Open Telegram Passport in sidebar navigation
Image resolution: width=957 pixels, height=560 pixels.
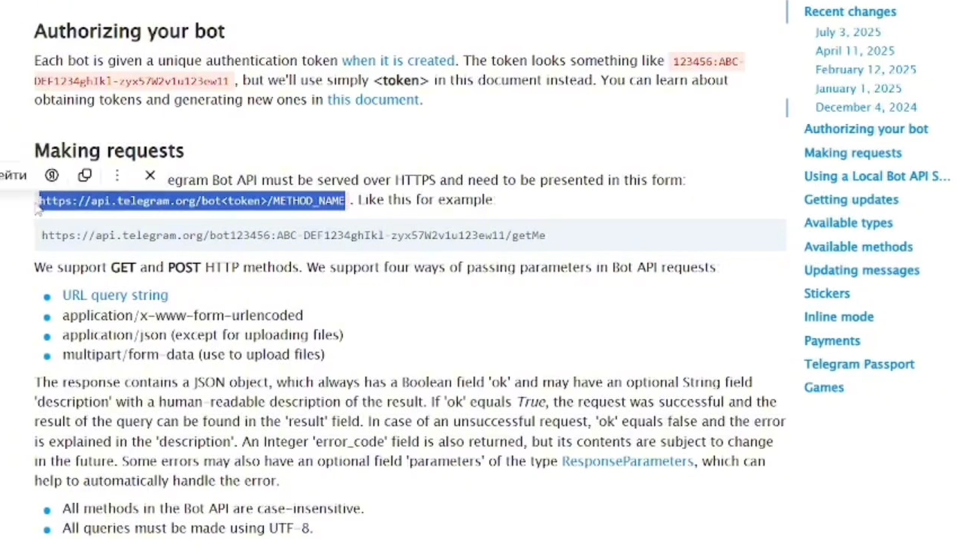point(859,365)
